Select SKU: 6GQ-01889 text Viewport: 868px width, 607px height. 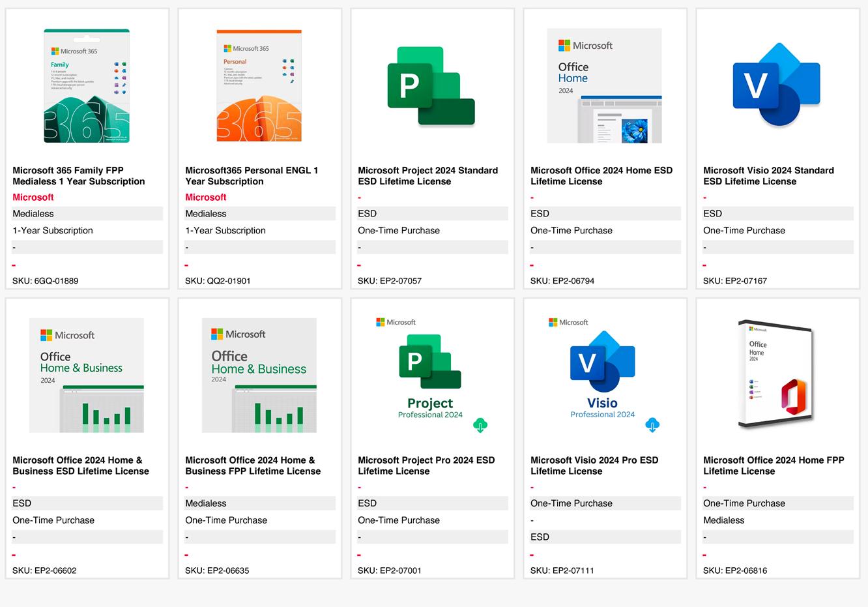click(45, 281)
